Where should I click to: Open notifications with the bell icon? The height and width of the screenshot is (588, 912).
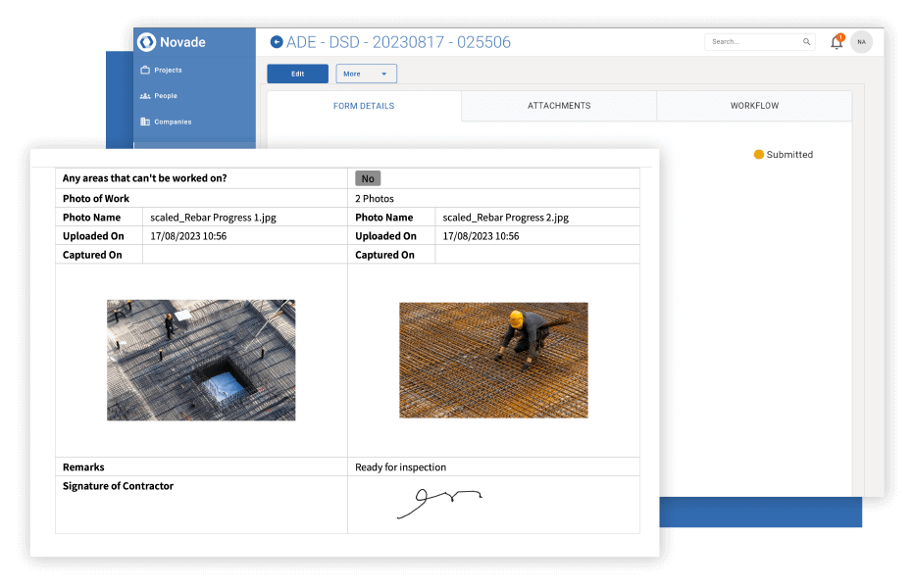coord(836,41)
